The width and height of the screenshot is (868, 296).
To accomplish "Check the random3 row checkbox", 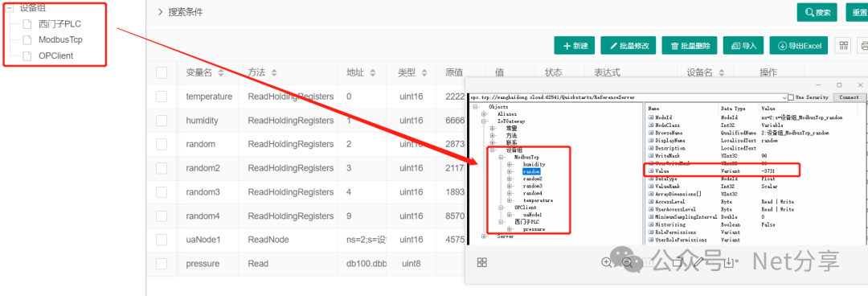I will coord(162,191).
